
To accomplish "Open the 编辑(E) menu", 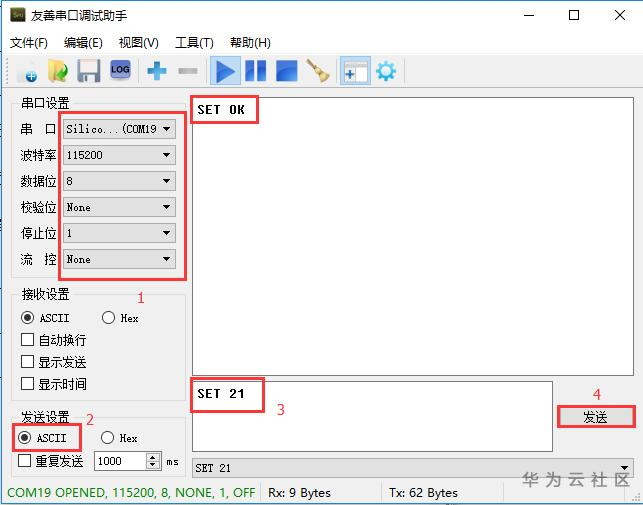I will coord(83,43).
